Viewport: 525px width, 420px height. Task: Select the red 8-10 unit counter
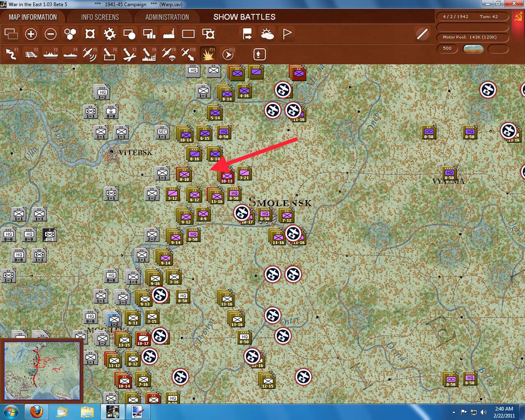(x=184, y=174)
